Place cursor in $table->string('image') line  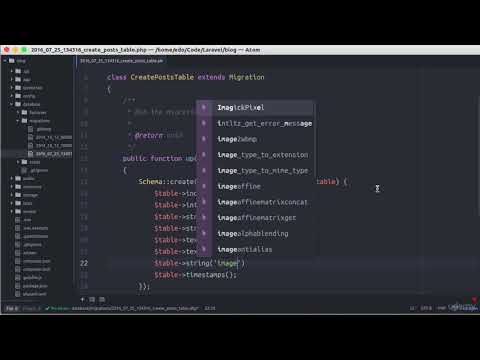(x=199, y=263)
